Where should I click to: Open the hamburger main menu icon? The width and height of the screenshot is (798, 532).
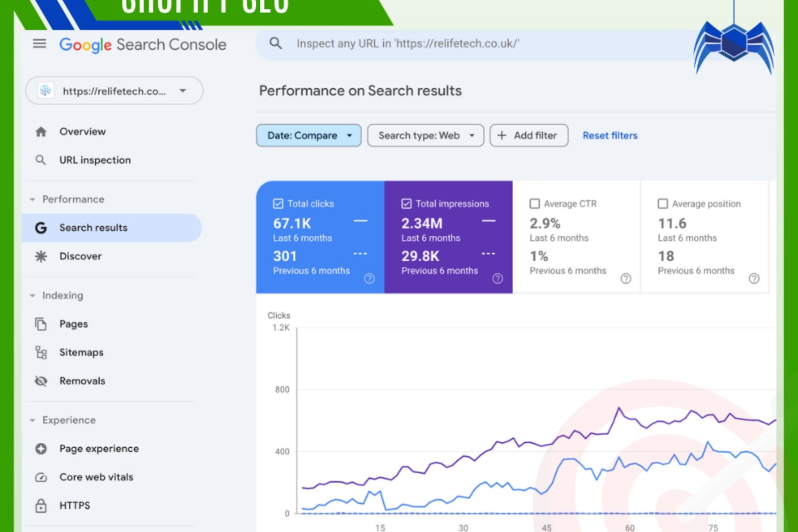coord(39,44)
